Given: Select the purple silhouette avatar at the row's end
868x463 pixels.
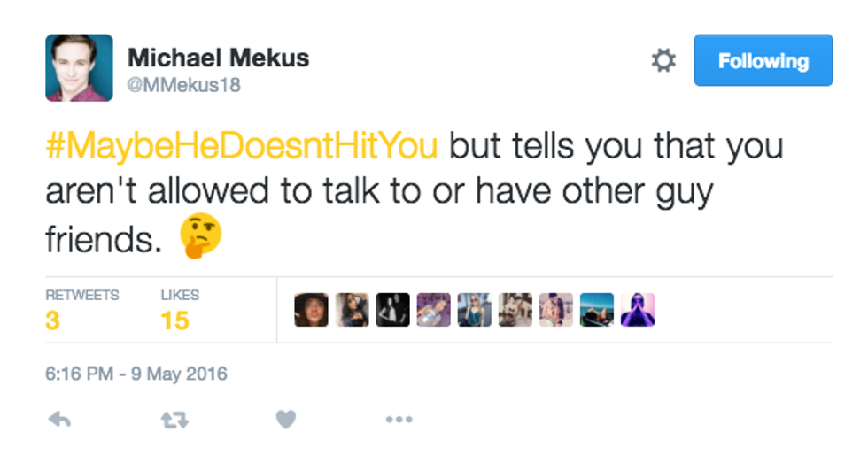Looking at the screenshot, I should pyautogui.click(x=638, y=310).
